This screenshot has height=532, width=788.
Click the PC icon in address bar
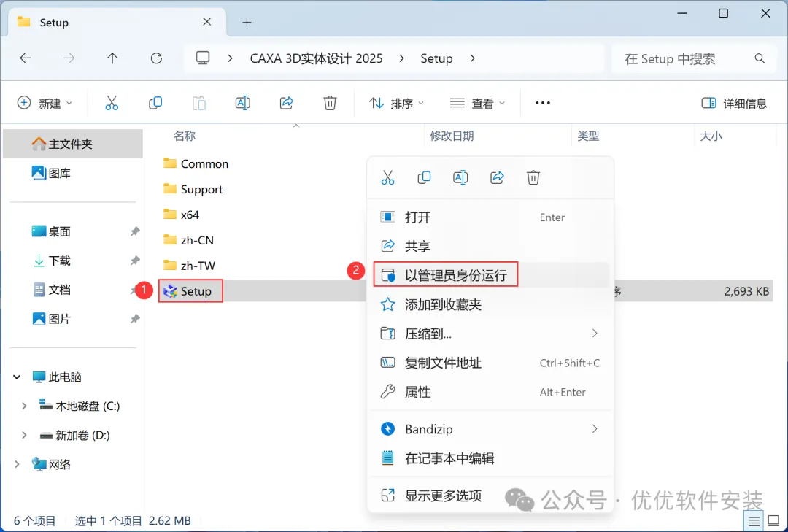pos(203,58)
